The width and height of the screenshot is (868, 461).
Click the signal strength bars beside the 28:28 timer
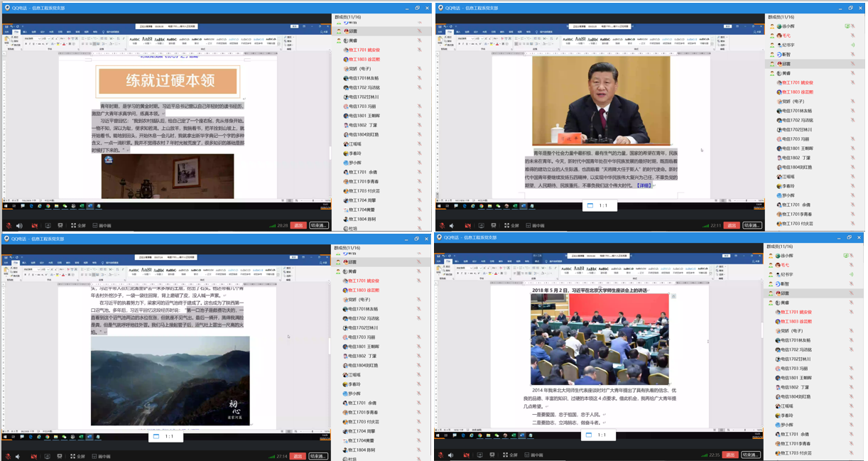(x=273, y=226)
